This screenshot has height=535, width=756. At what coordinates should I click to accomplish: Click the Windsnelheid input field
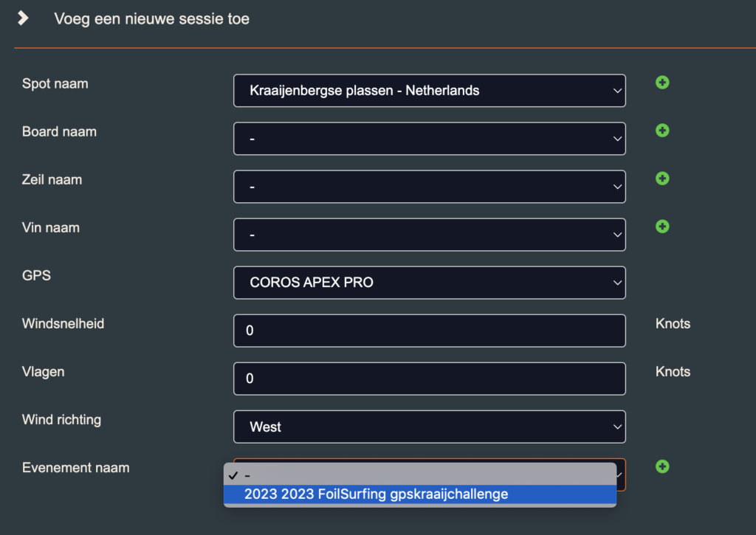coord(429,331)
